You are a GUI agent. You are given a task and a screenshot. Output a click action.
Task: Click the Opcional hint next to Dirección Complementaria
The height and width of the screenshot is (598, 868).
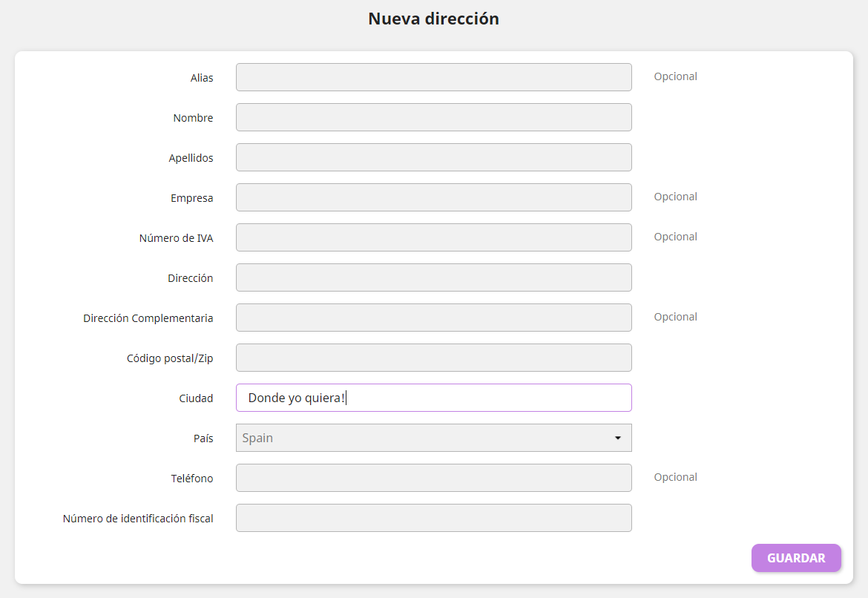click(x=675, y=317)
